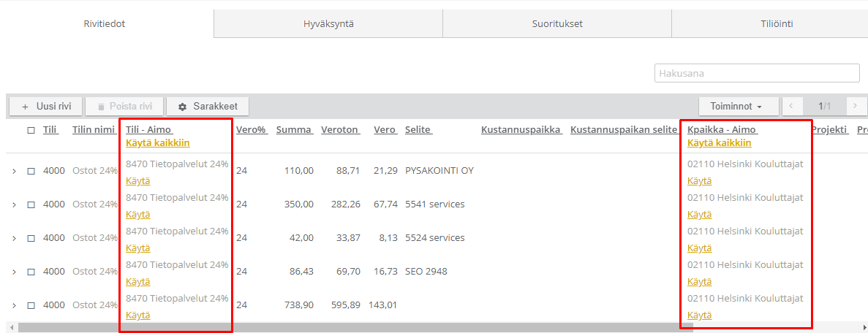Check the checkbox for PYSAKOINTI OY row
868x333 pixels.
point(31,172)
